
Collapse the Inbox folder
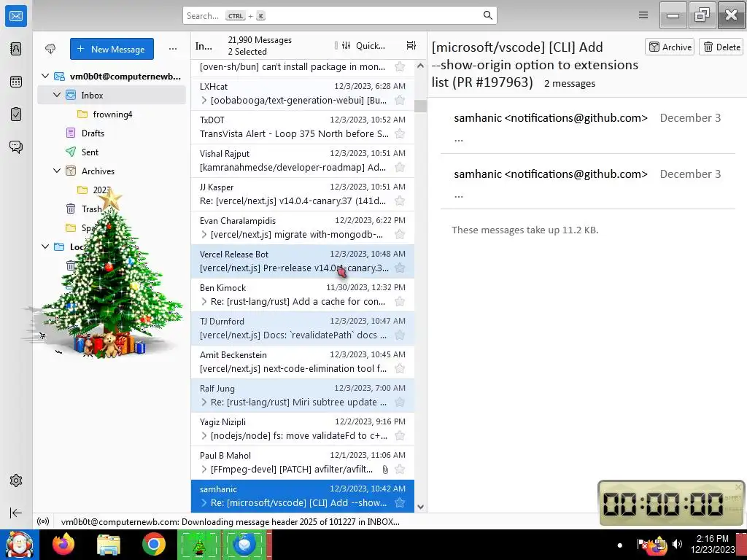point(57,95)
